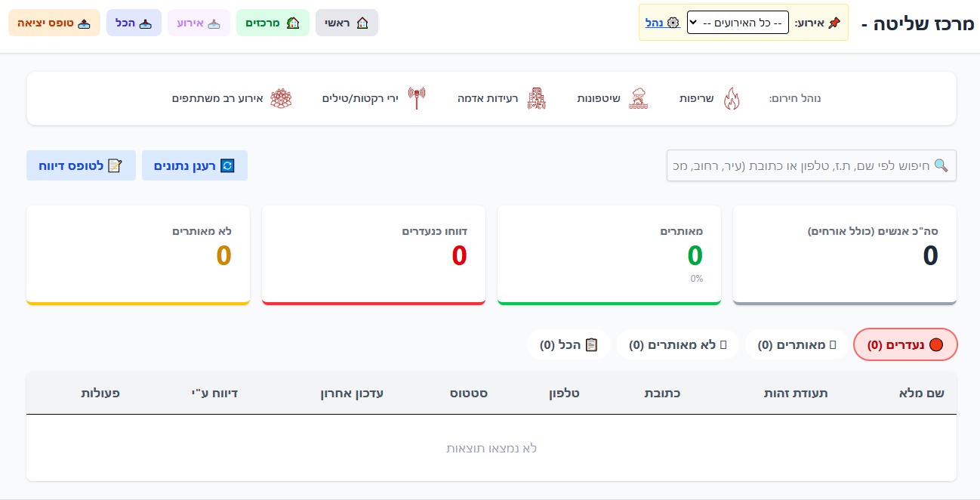Go to ראשי home navigation button
980x500 pixels.
pos(347,23)
